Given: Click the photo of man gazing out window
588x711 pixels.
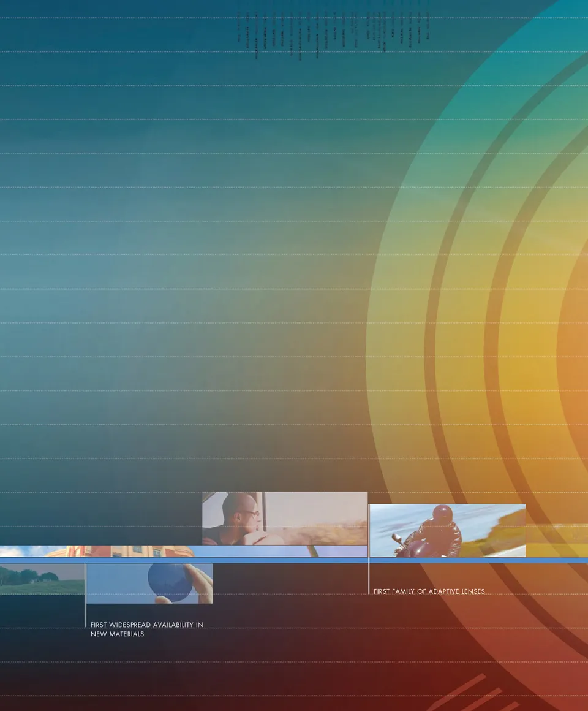Looking at the screenshot, I should pyautogui.click(x=285, y=518).
